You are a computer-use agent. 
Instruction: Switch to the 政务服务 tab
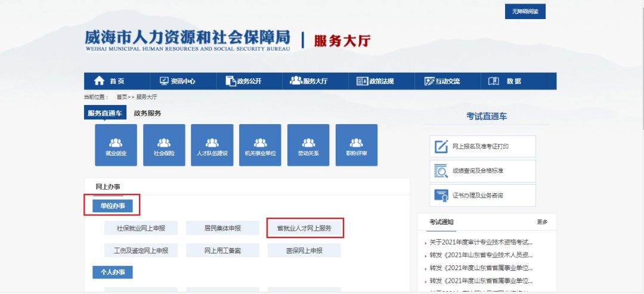coord(147,113)
